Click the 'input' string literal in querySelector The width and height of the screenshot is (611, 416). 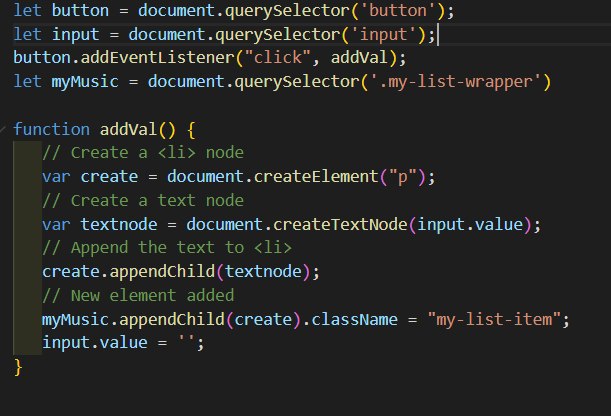click(x=383, y=35)
